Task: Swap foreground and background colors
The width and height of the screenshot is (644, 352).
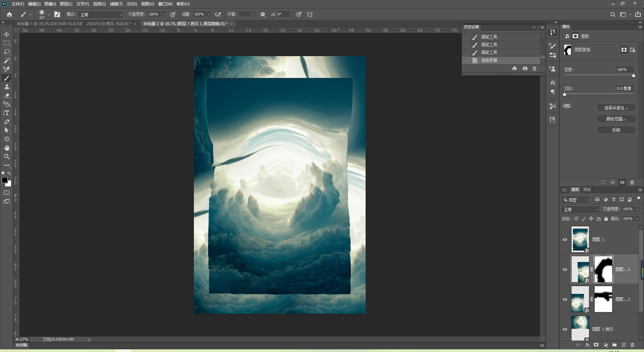Action: tap(9, 173)
